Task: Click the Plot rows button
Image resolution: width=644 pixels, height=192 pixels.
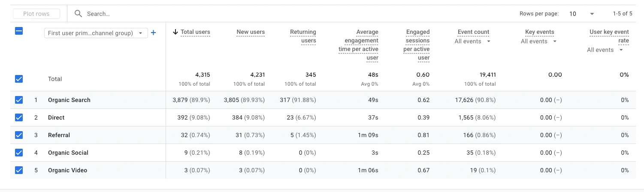Action: [36, 14]
